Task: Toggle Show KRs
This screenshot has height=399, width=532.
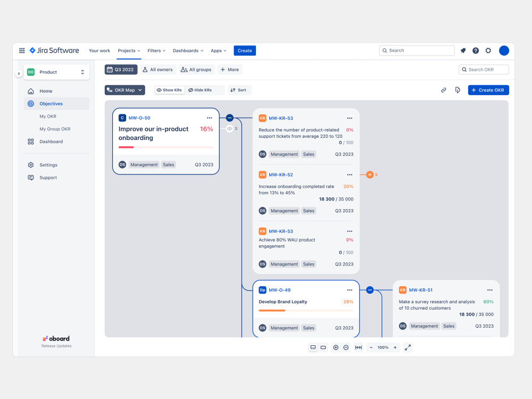Action: 169,90
